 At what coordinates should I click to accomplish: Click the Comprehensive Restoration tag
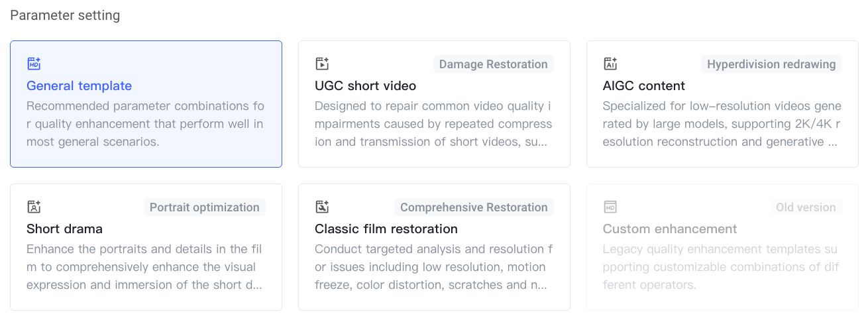tap(474, 207)
